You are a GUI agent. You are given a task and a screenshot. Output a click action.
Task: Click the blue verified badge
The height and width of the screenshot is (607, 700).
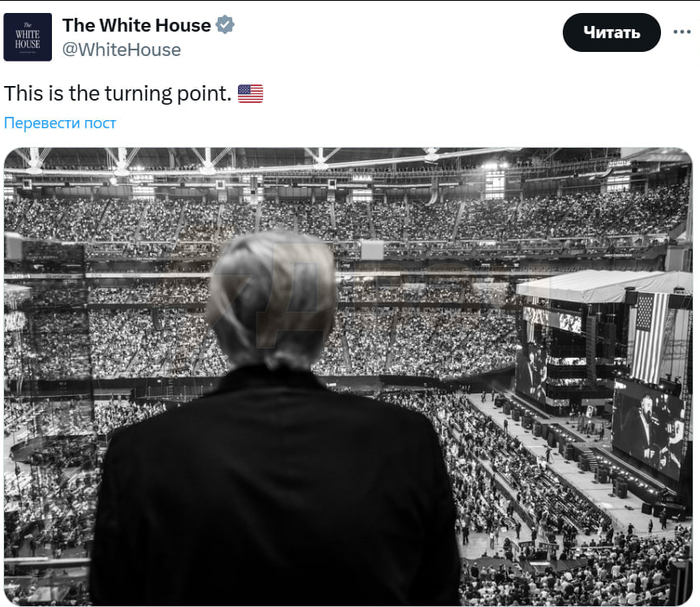click(x=225, y=25)
